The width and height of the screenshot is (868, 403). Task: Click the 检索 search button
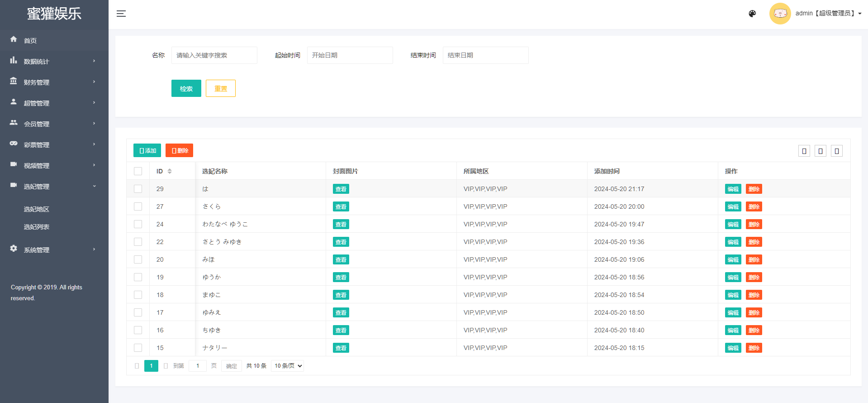point(186,88)
